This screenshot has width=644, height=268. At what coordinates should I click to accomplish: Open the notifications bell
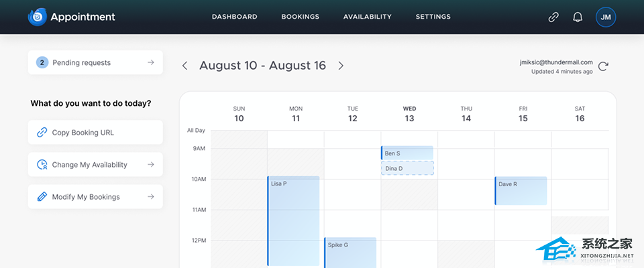(578, 17)
